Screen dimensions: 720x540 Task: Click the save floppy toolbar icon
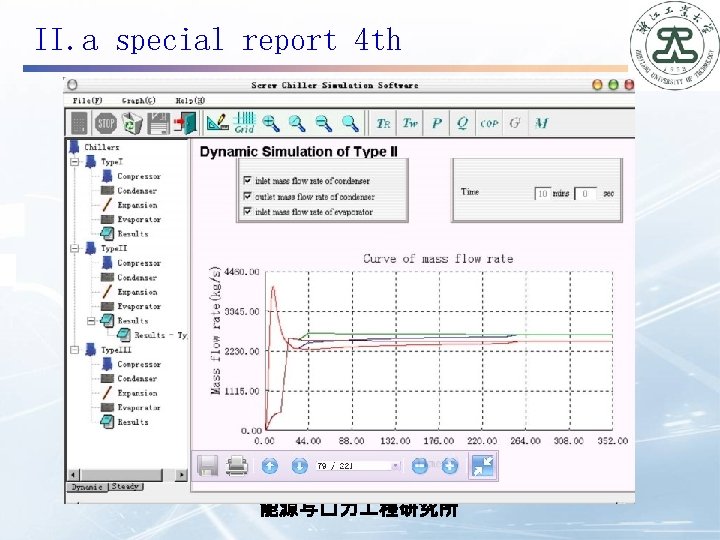pos(158,124)
